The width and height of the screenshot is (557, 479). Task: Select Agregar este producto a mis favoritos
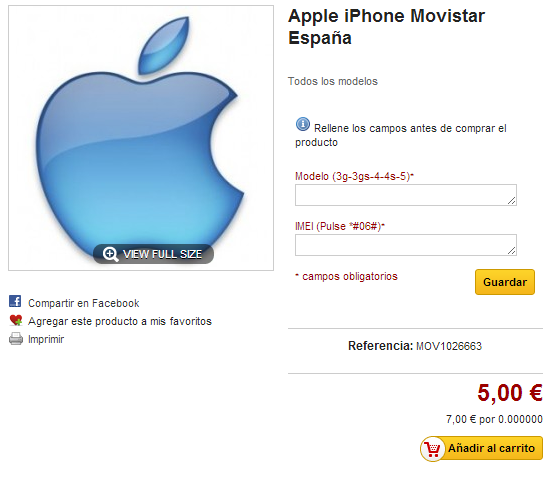[120, 321]
